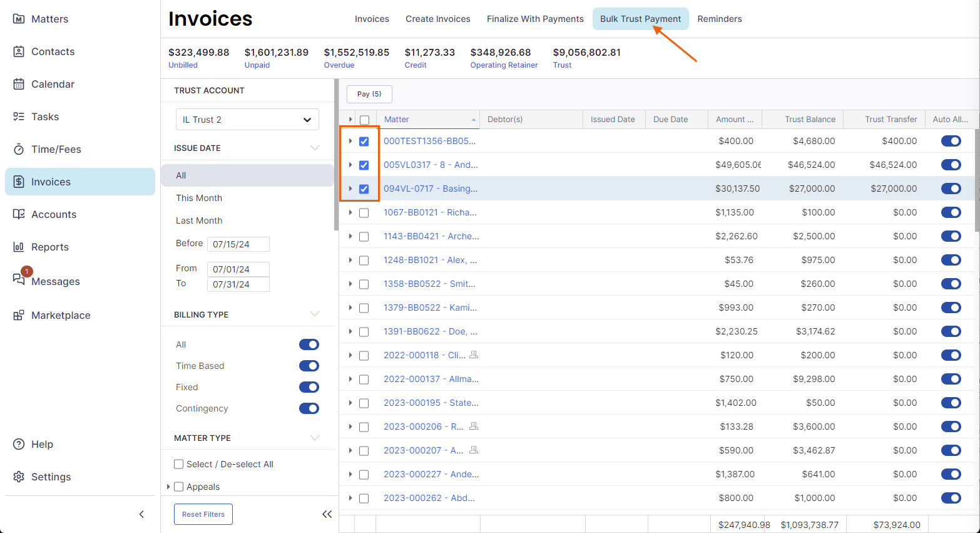
Task: Open the Calendar icon in sidebar
Action: point(19,84)
